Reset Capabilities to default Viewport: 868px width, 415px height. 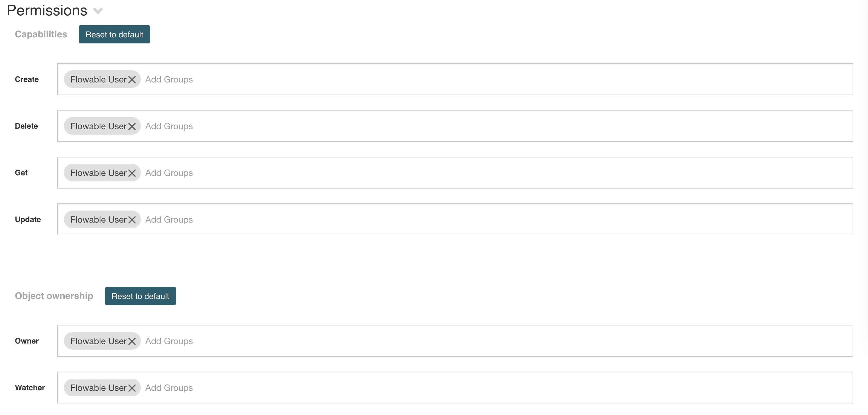[114, 34]
